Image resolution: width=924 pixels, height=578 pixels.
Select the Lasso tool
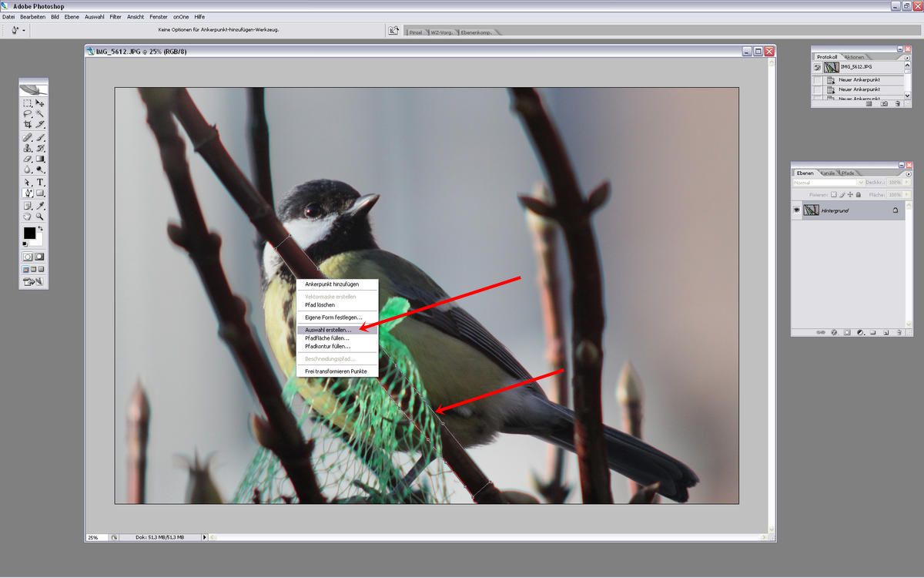[27, 113]
